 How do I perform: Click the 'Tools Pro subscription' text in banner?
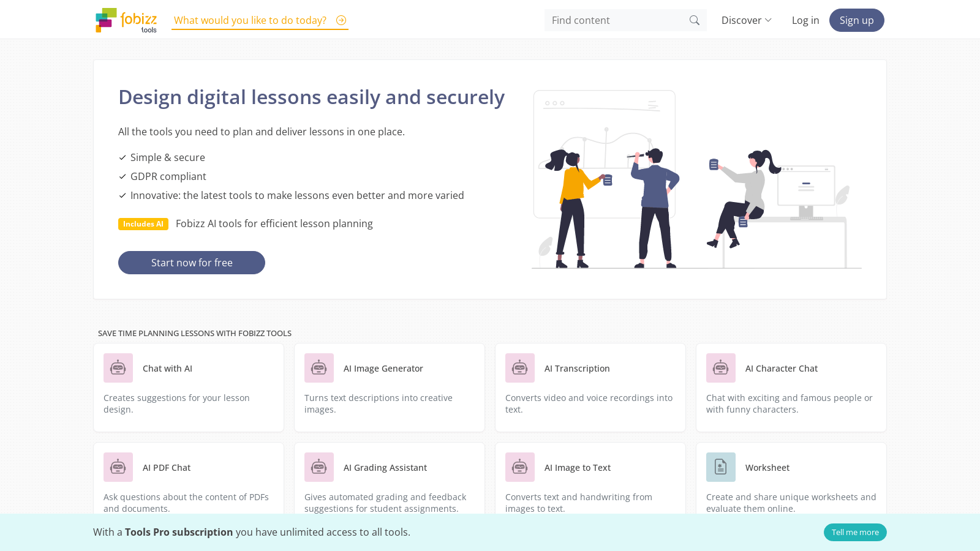click(179, 532)
